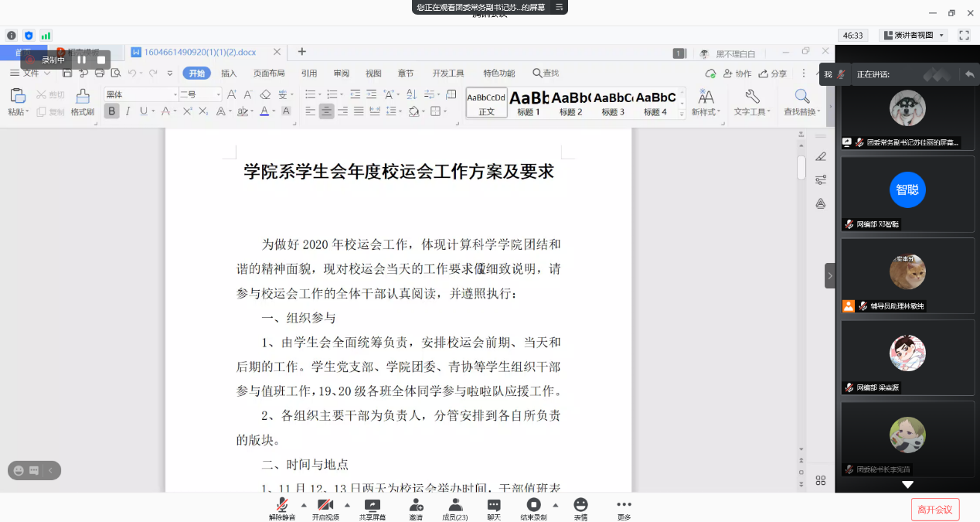Click the red font color swatch

[264, 112]
